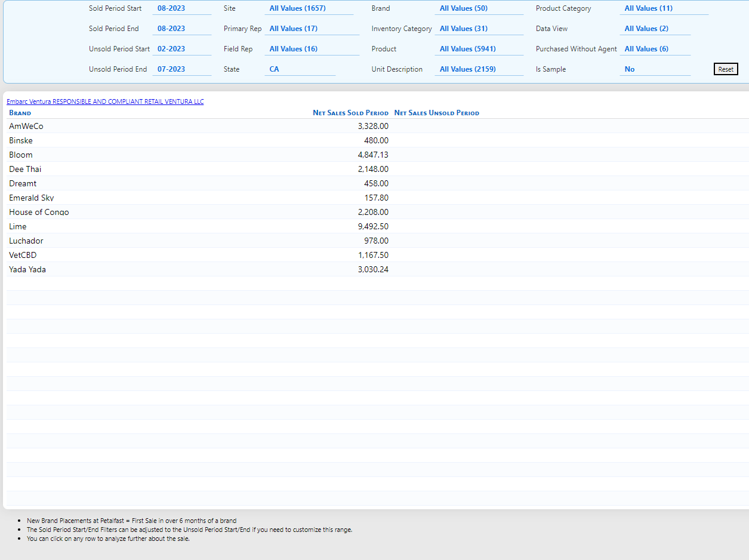Sort by Net Sales Sold Period column
The height and width of the screenshot is (560, 749).
point(350,113)
